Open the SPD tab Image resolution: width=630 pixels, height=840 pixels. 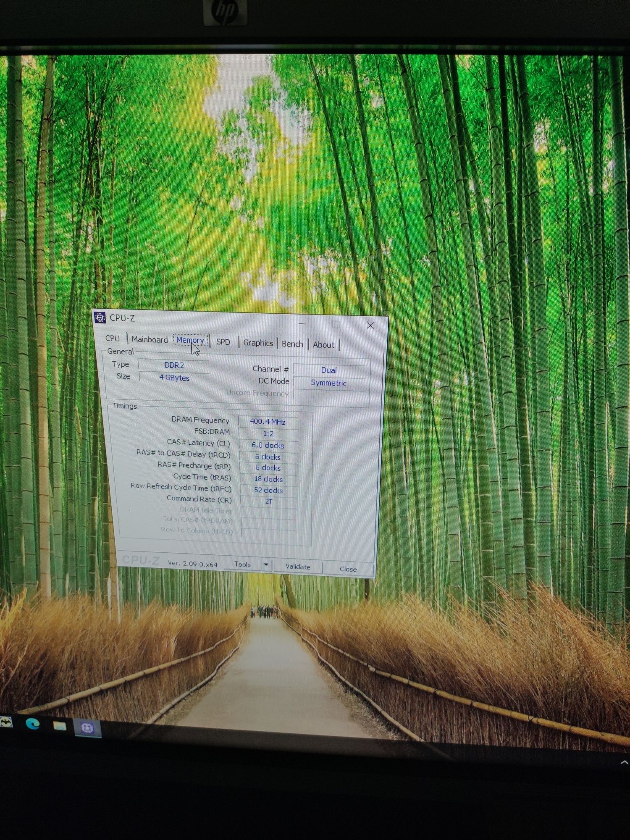(223, 342)
